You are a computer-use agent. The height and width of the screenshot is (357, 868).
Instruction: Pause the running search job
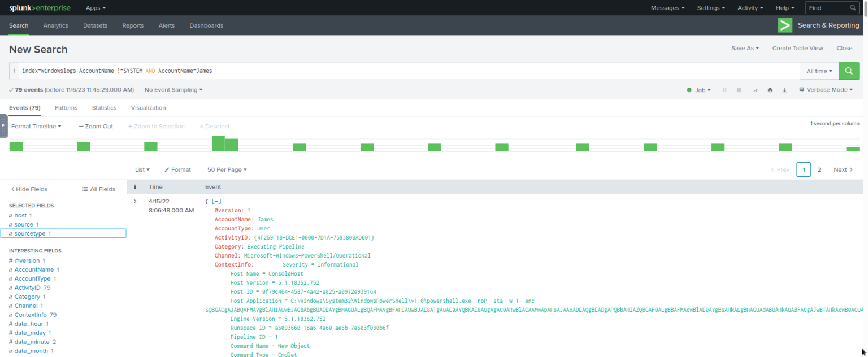(x=724, y=89)
